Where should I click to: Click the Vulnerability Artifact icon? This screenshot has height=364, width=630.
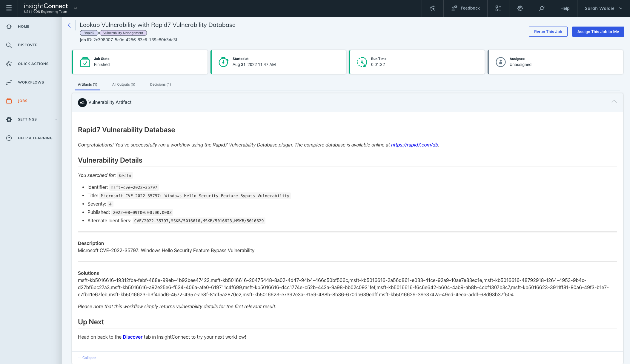click(x=82, y=102)
